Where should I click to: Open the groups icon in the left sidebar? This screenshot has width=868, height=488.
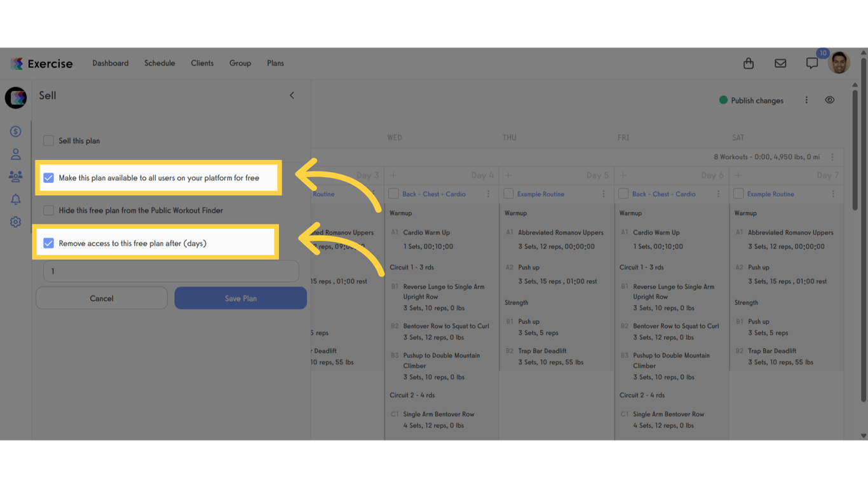15,177
